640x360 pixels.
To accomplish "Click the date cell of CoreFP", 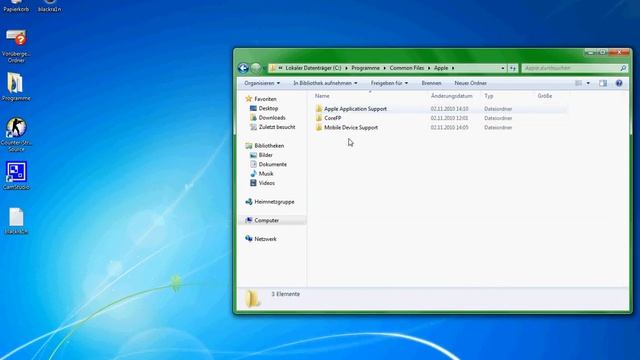I will click(449, 118).
